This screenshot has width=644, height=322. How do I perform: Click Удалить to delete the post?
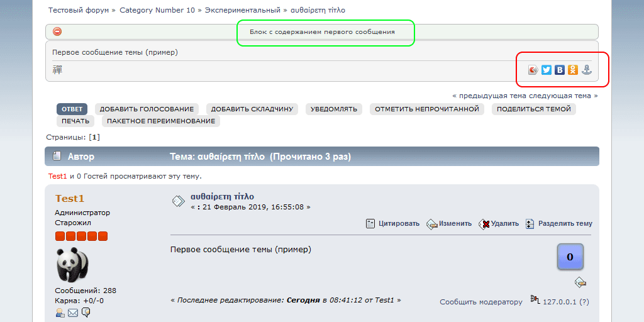(x=499, y=223)
